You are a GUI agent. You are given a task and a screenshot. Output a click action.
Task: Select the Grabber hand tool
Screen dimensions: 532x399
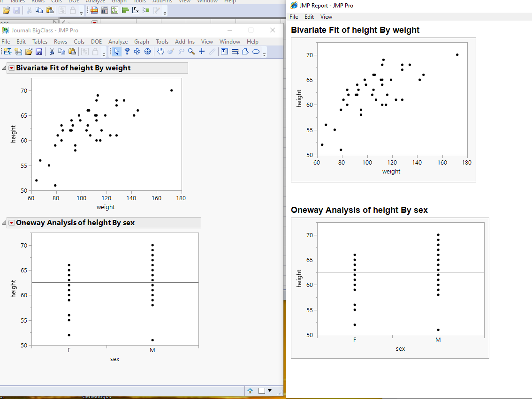(160, 52)
